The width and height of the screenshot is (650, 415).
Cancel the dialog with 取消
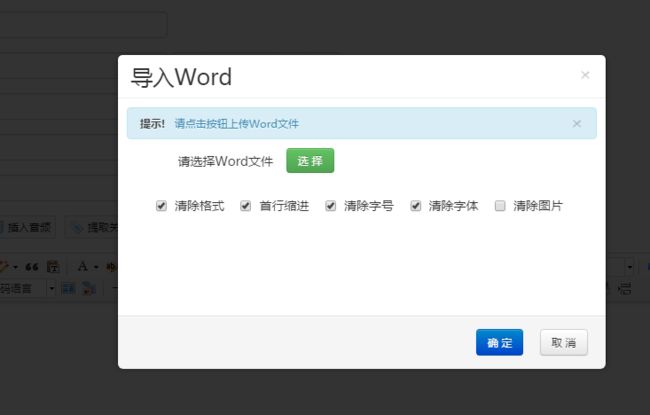564,342
